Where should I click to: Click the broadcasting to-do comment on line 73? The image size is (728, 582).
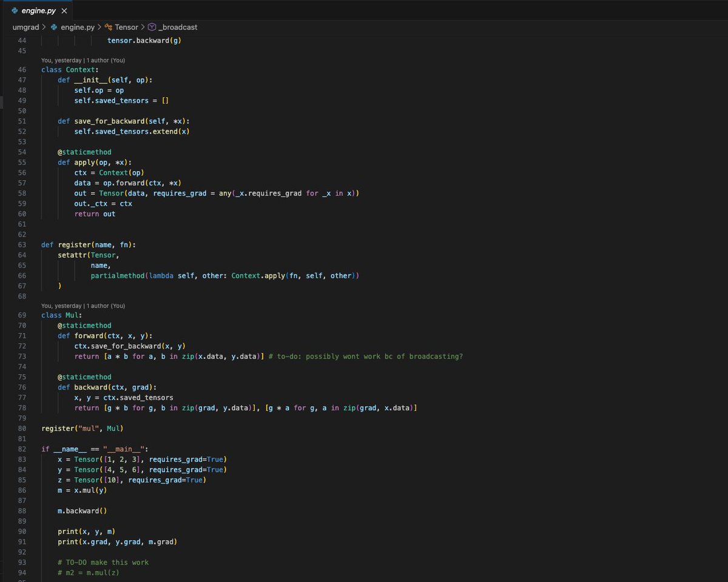(365, 356)
